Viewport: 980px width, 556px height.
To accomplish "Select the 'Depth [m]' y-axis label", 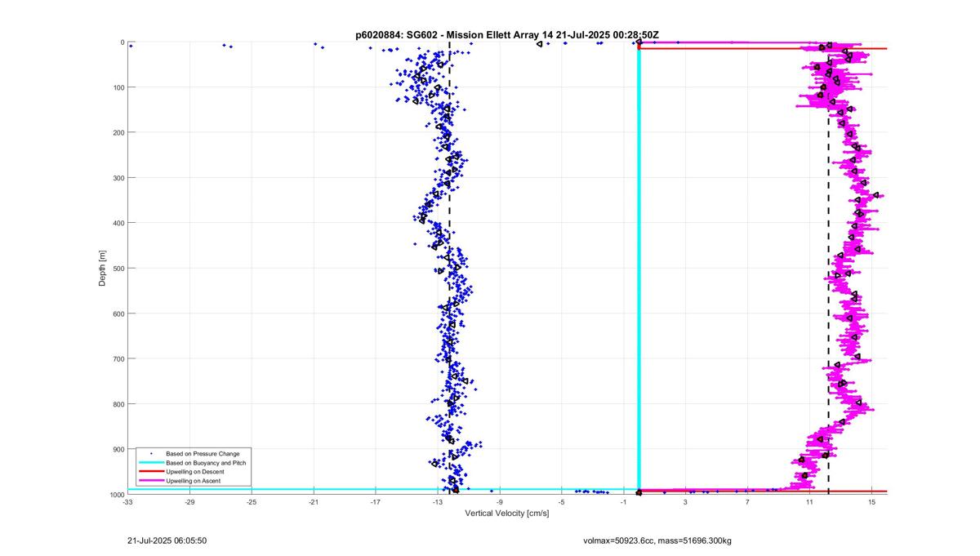I will 102,267.
